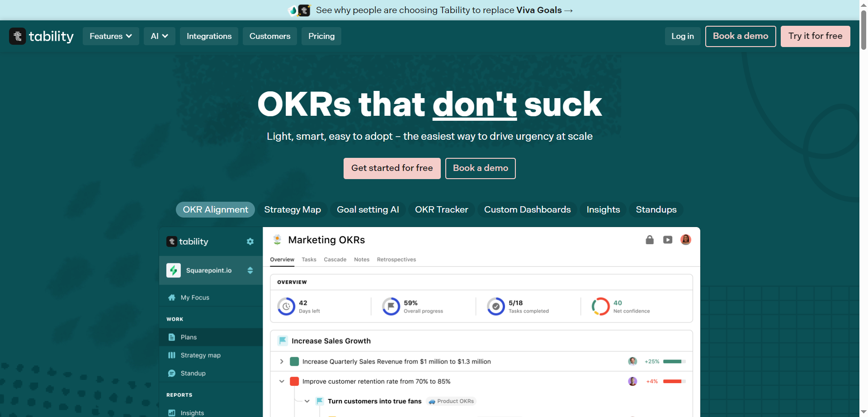The width and height of the screenshot is (868, 417).
Task: Click the Insights chart icon in Reports
Action: (172, 413)
